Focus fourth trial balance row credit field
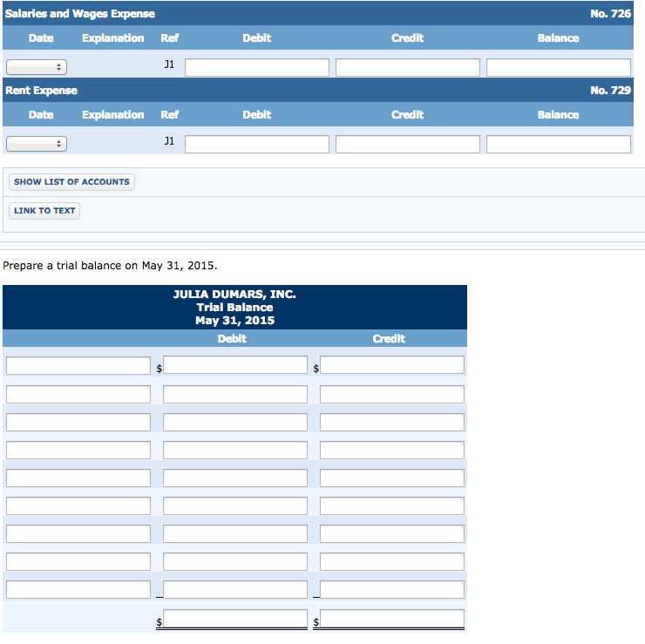645x644 pixels. (x=392, y=451)
